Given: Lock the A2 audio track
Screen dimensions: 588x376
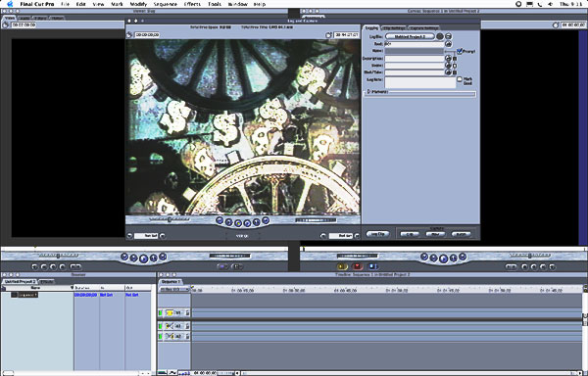Looking at the screenshot, I should [x=187, y=336].
